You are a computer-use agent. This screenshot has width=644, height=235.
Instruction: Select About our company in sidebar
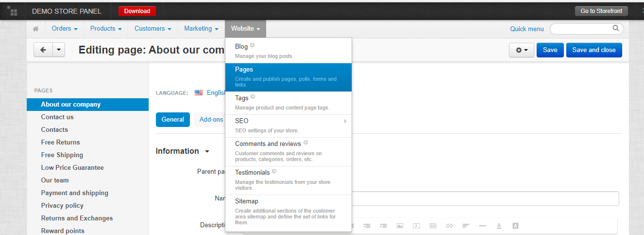pos(87,105)
